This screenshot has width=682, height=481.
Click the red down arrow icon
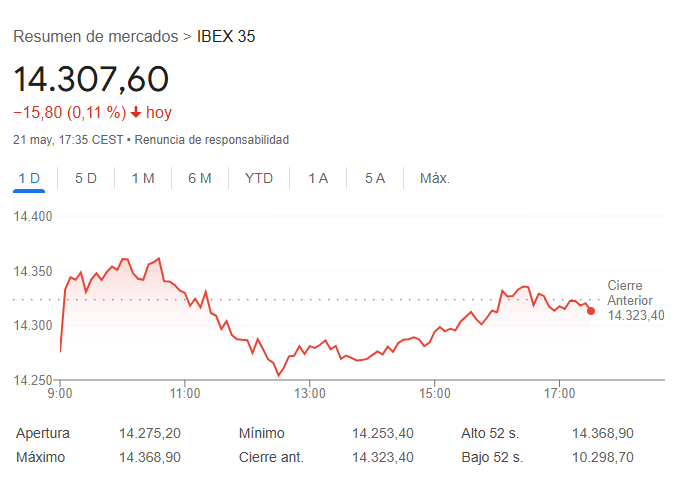pos(136,112)
